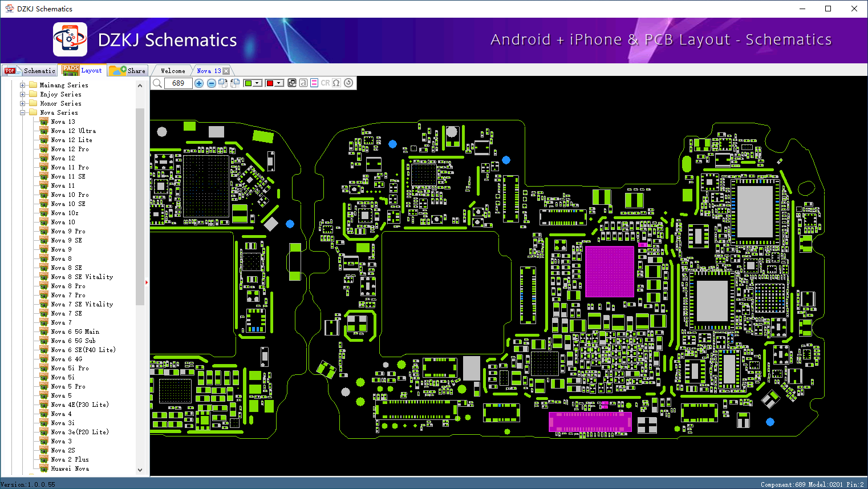868x489 pixels.
Task: Switch to the Layout tab
Action: [x=83, y=70]
